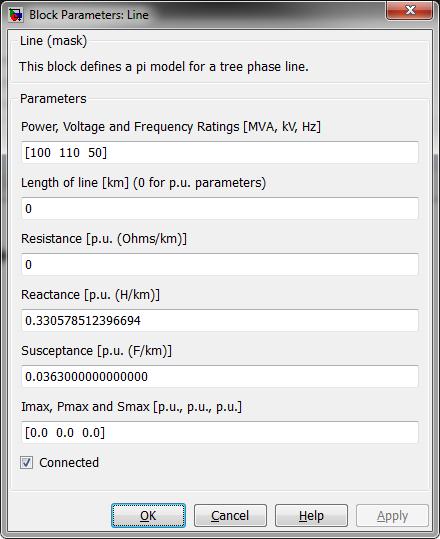Click the Parameters group heading
Image resolution: width=440 pixels, height=539 pixels.
53,99
